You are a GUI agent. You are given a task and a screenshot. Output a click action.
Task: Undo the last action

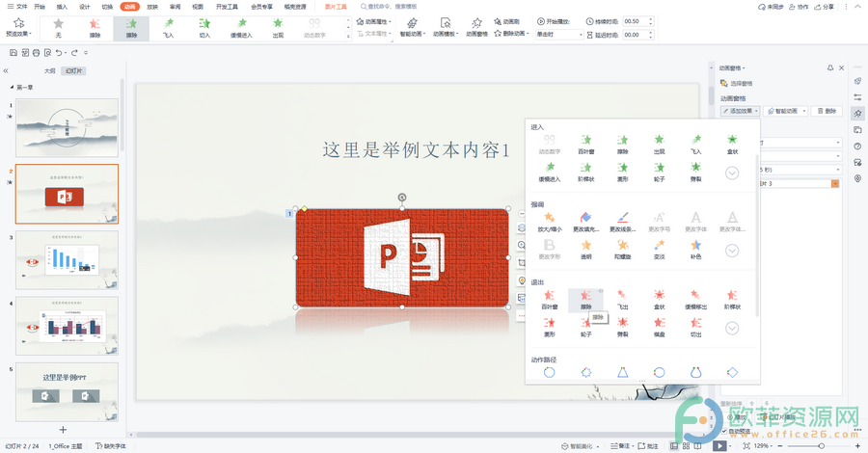[x=59, y=53]
